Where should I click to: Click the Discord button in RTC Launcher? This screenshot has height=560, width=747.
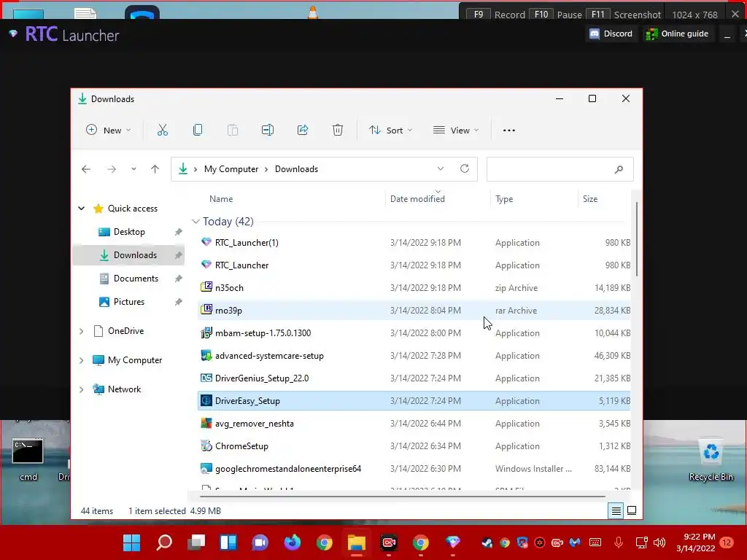coord(611,34)
